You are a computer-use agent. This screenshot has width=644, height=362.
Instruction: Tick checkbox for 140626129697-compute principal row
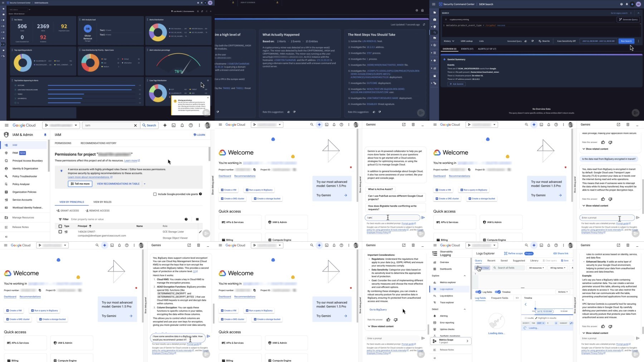coord(60,232)
